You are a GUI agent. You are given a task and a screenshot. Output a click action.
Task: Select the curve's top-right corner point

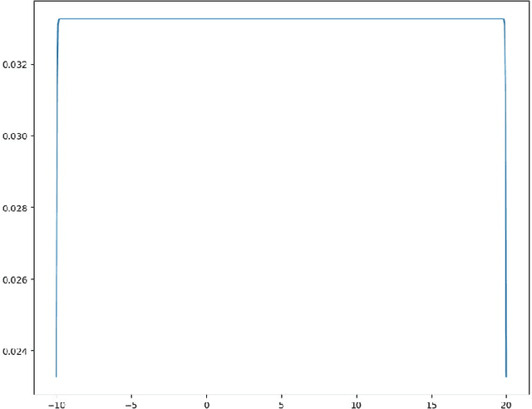[504, 19]
